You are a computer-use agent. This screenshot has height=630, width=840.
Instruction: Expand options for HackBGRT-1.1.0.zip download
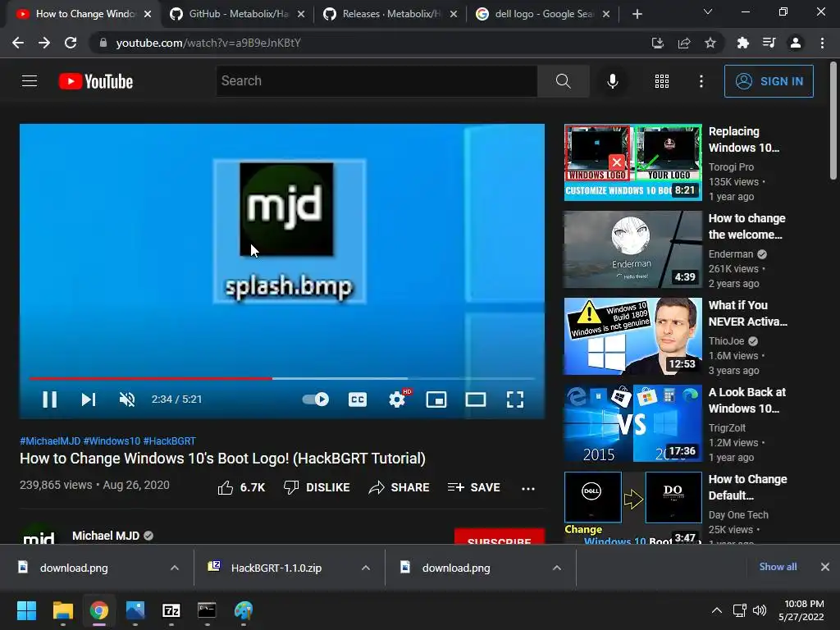coord(365,568)
